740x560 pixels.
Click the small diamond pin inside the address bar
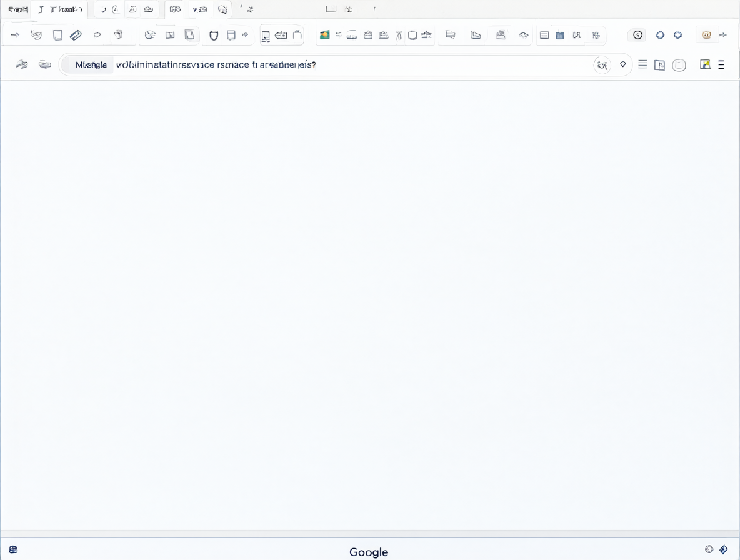[x=623, y=64]
